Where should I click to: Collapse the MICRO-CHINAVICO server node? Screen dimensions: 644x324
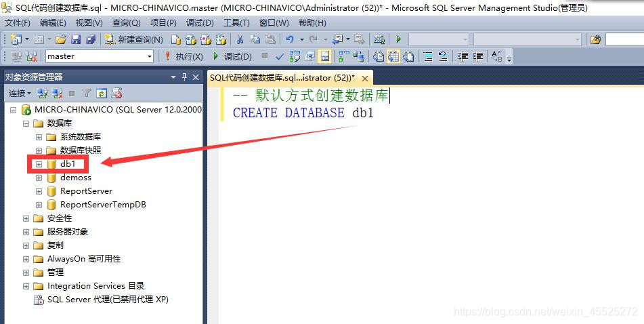(x=14, y=110)
